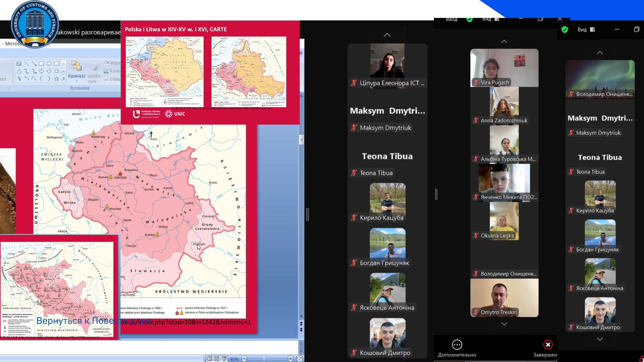Select the 5-Point Star shape
Image resolution: width=644 pixels, height=362 pixels.
[x=57, y=79]
